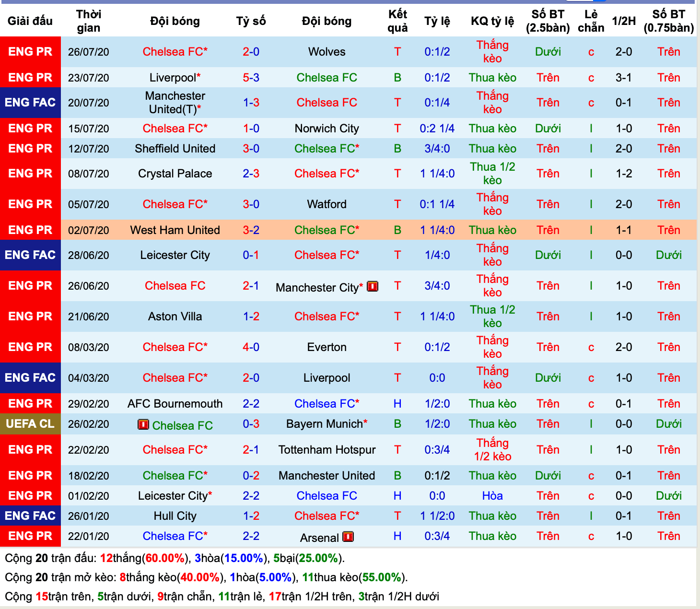Click Thua 1/2 kèo Aston Villa row
This screenshot has height=609, width=700.
(x=492, y=316)
